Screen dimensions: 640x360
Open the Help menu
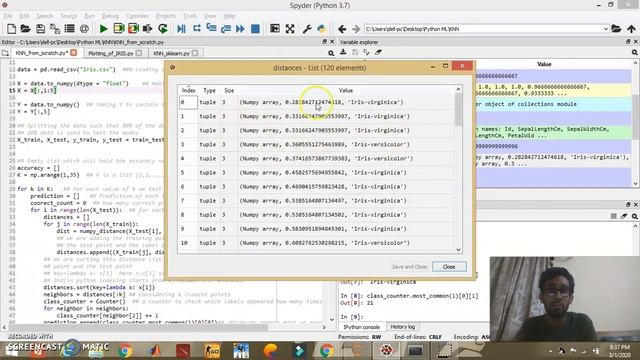(x=229, y=16)
